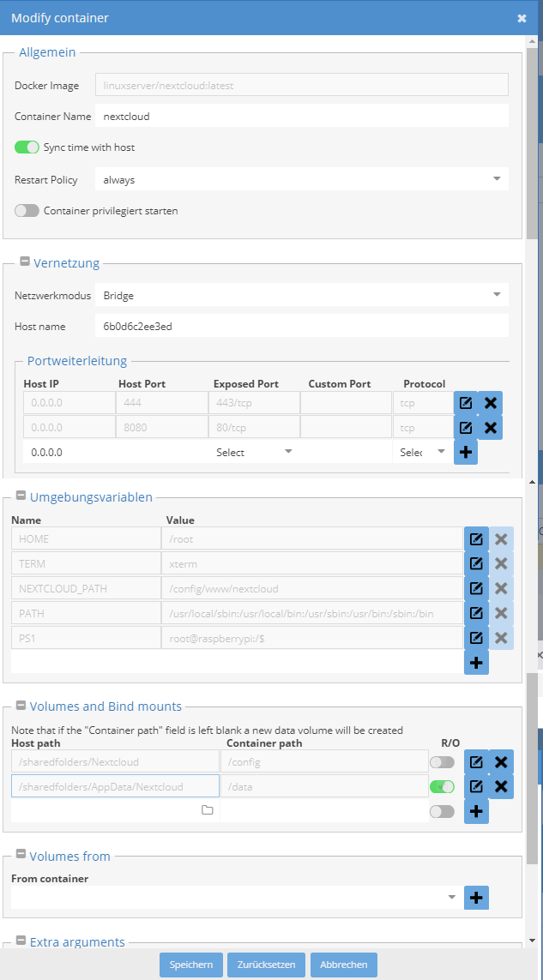This screenshot has width=543, height=980.
Task: Click the empty new variable name field
Action: pos(87,662)
